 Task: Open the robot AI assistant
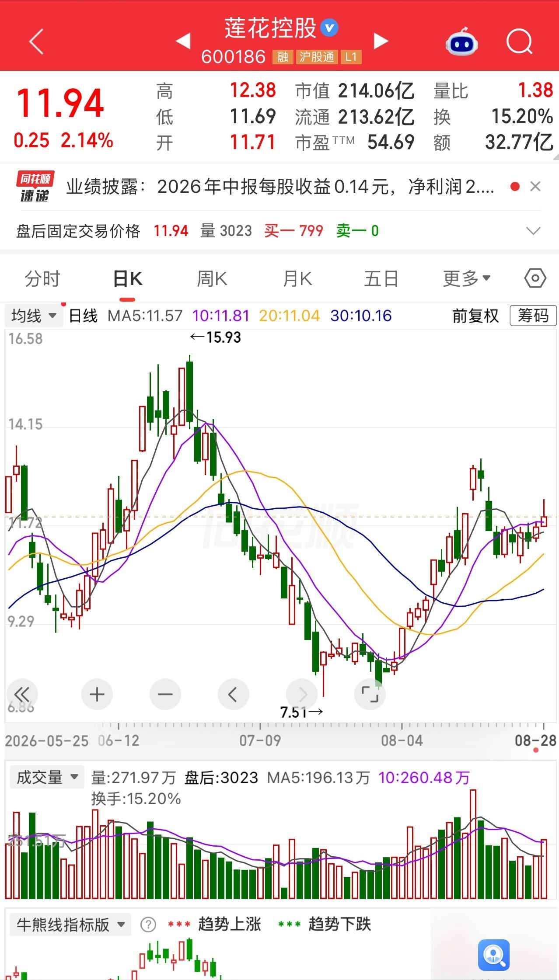click(x=461, y=42)
